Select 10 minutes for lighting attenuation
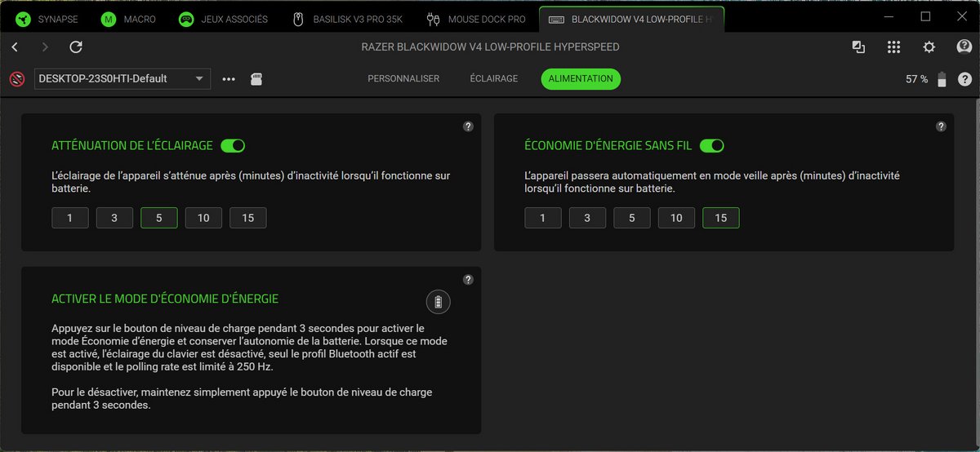 203,218
